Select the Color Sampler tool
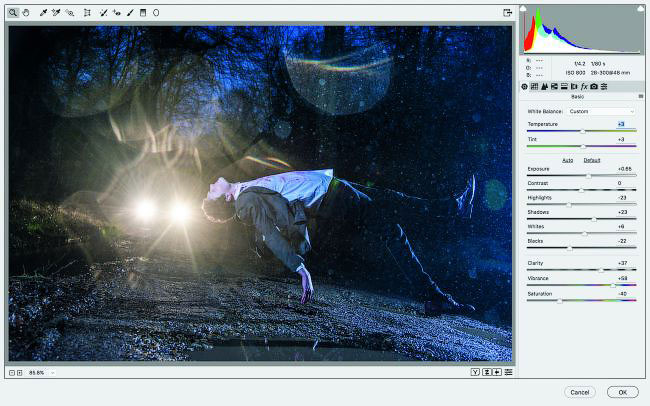Image resolution: width=650 pixels, height=406 pixels. click(56, 13)
